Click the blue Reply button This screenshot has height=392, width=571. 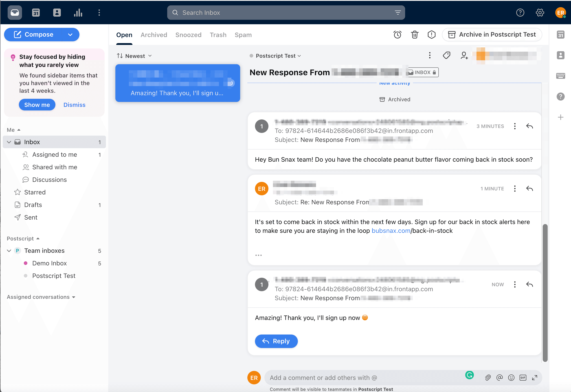(276, 341)
